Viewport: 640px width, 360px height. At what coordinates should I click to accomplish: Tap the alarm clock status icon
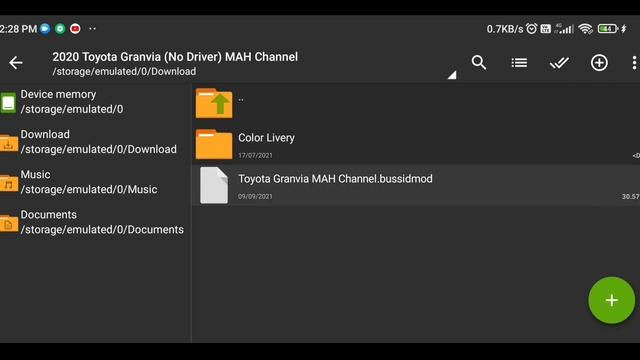click(531, 29)
